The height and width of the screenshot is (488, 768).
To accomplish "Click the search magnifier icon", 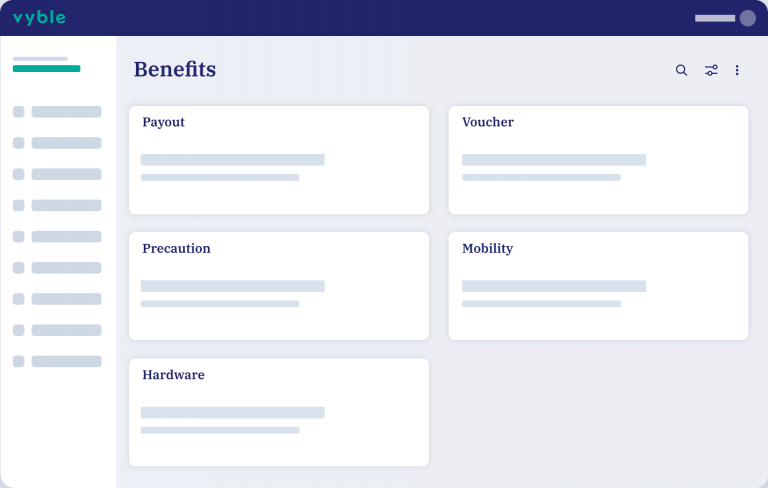I will 681,70.
